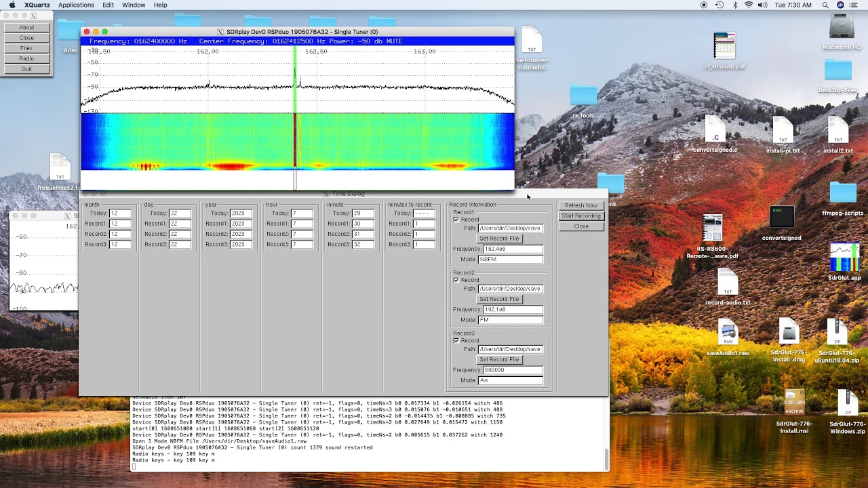Screen dimensions: 868x488
Task: Click the Radio button in small panel
Action: point(26,59)
